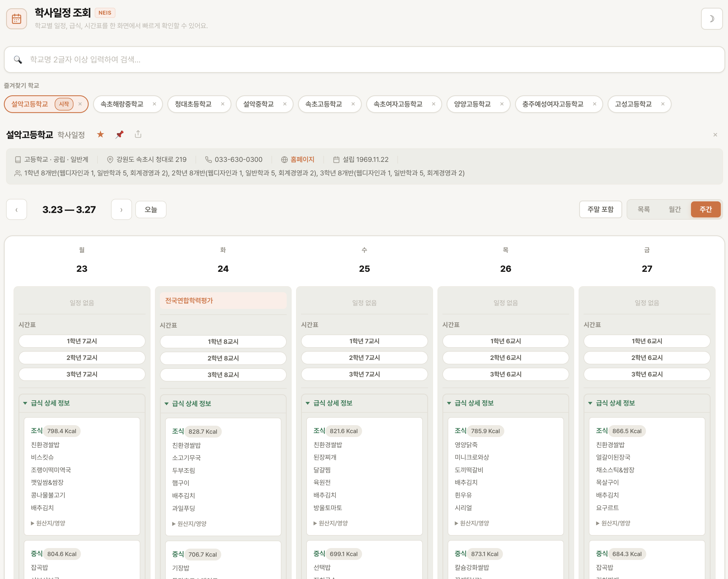Remove 양양고등학교 chip with x

pos(502,104)
